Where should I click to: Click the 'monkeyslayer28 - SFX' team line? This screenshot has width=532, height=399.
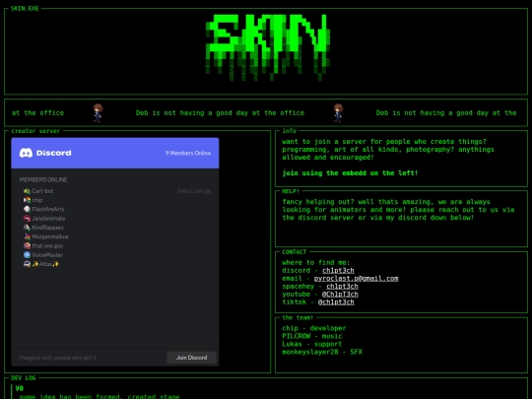pos(322,352)
